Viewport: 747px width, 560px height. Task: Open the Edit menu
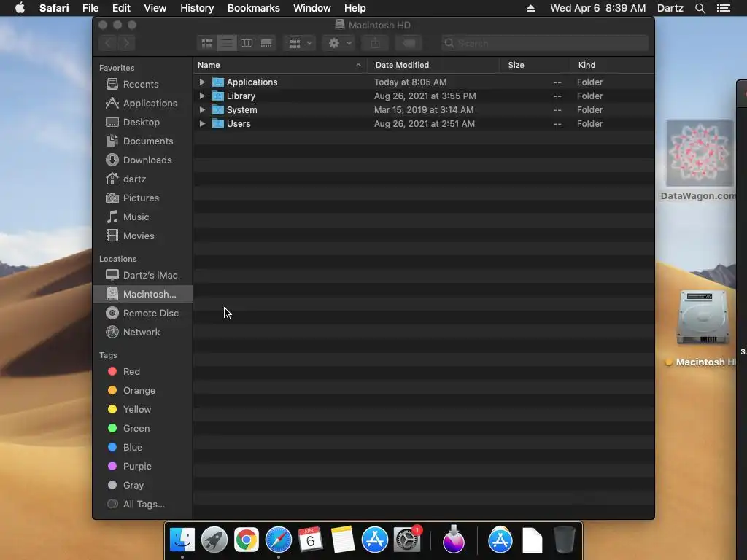click(121, 8)
